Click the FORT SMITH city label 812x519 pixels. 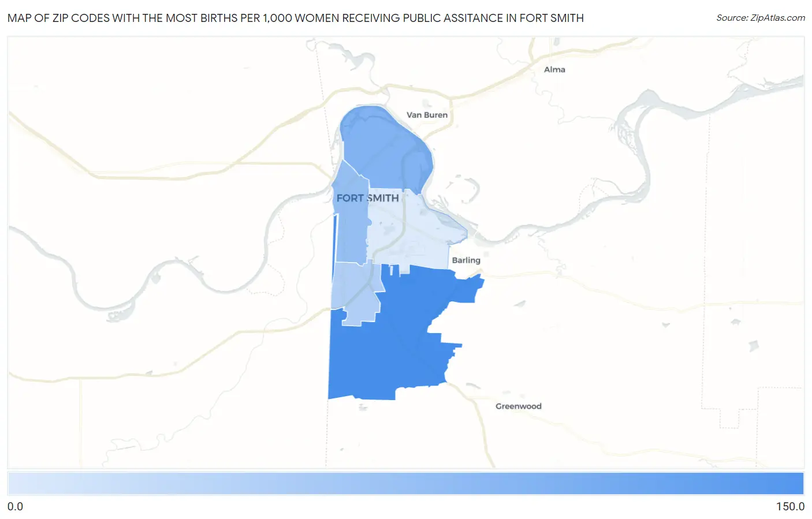[368, 198]
